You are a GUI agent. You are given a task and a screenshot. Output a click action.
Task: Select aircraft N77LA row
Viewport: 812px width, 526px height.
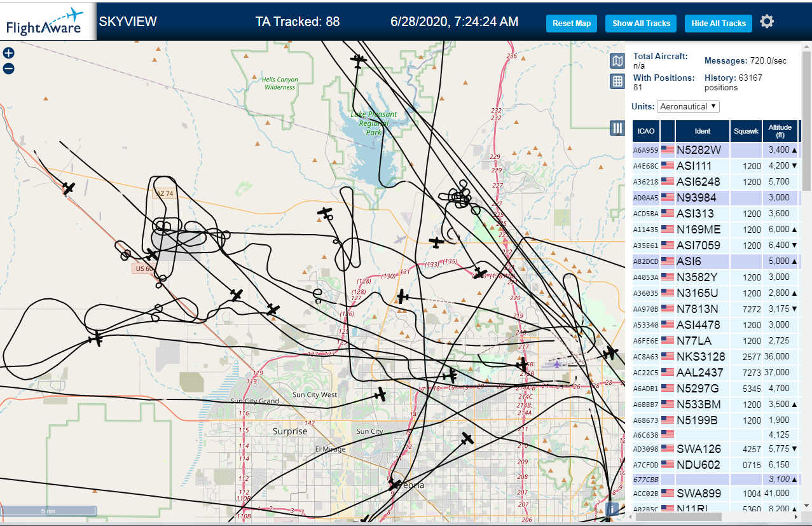click(x=715, y=341)
